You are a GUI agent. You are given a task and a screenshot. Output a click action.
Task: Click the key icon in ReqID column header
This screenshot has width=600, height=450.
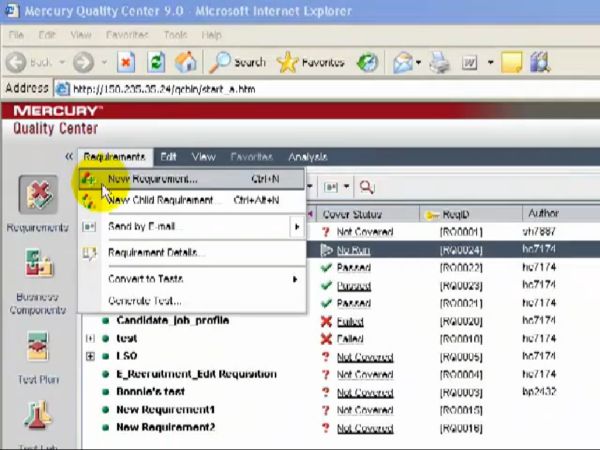pos(432,215)
